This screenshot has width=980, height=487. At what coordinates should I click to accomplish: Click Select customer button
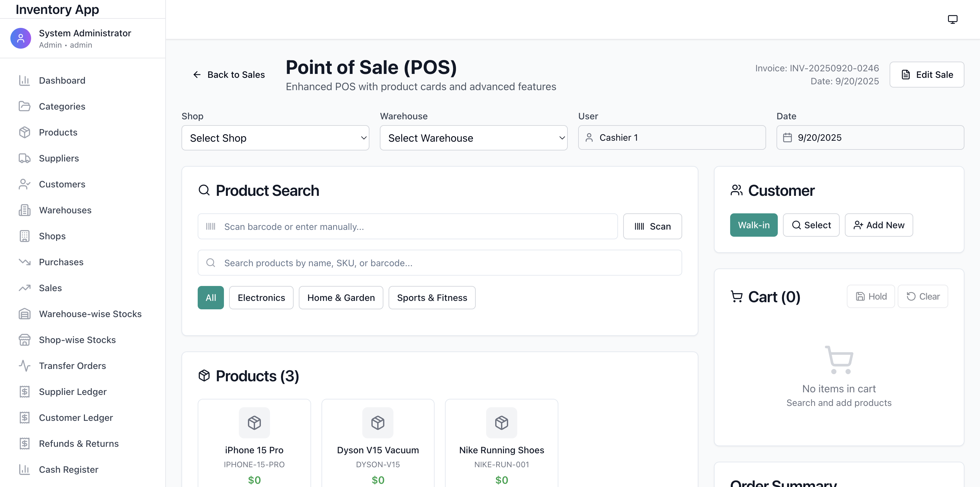[811, 225]
